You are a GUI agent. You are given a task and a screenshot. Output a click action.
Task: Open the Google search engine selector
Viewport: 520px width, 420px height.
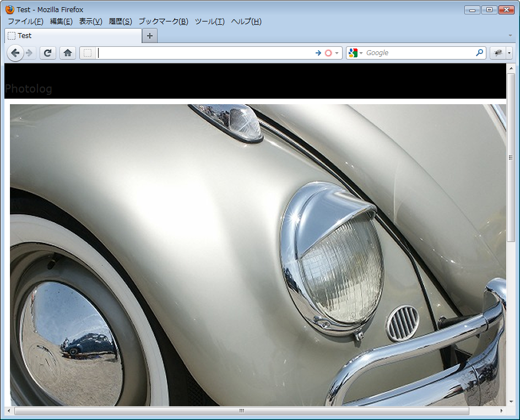tap(355, 53)
